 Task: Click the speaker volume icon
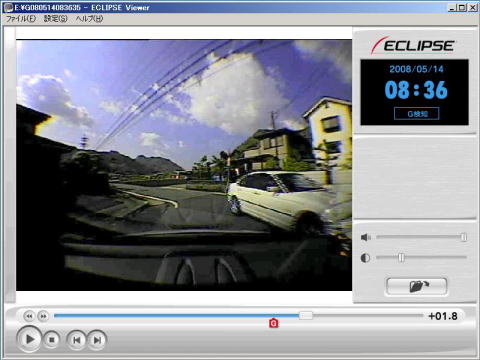click(x=366, y=237)
